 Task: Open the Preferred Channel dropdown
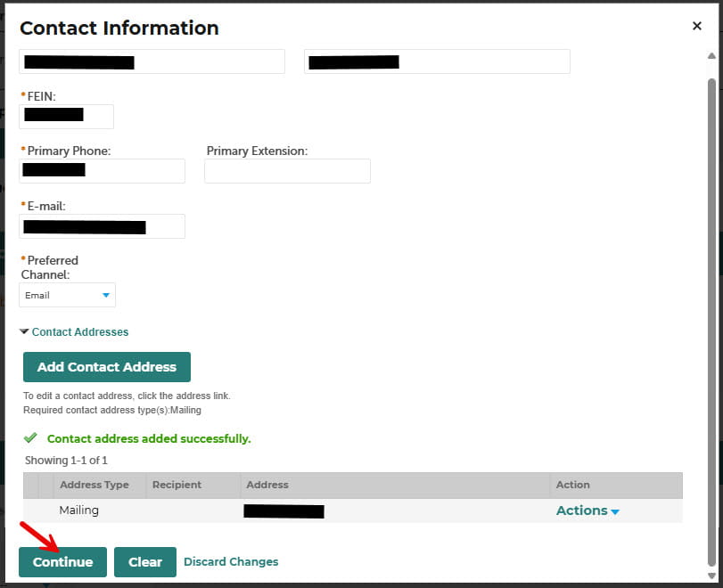68,295
